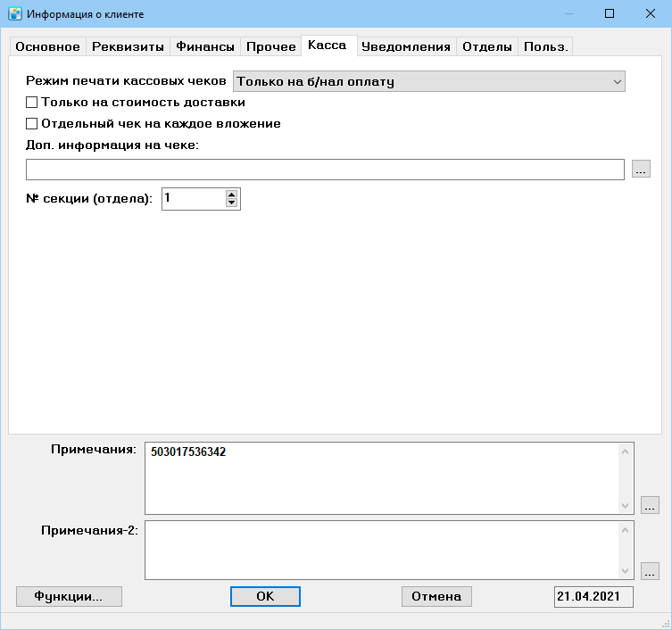Increase № секции with the up arrow
Image resolution: width=672 pixels, height=630 pixels.
point(231,195)
